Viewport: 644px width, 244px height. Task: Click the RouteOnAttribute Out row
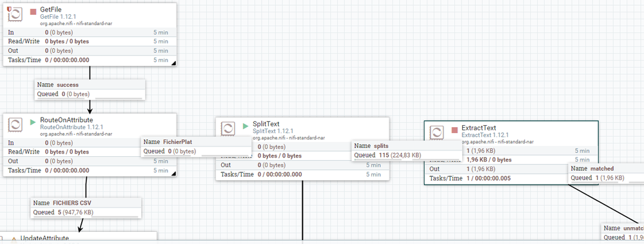point(90,161)
